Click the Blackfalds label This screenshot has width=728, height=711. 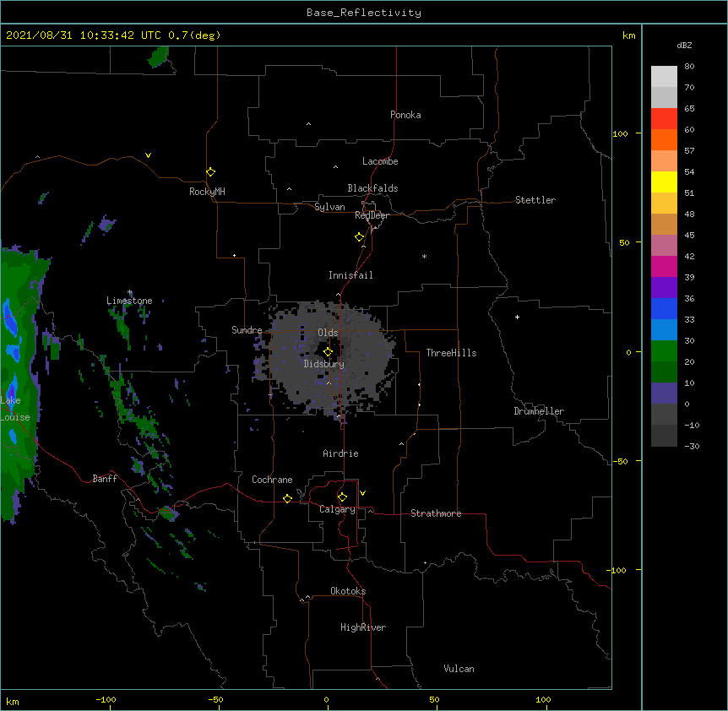[x=372, y=188]
